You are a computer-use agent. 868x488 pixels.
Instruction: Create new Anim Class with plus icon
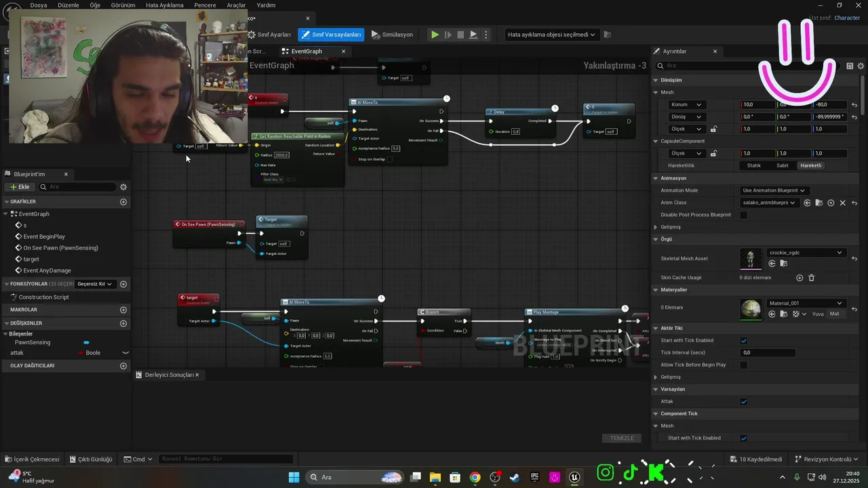pyautogui.click(x=831, y=203)
